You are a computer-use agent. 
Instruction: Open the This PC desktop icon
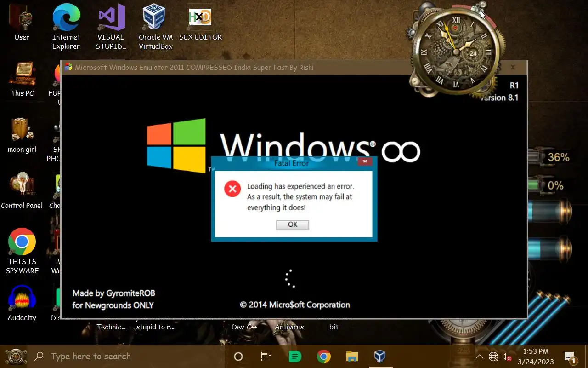click(x=22, y=79)
